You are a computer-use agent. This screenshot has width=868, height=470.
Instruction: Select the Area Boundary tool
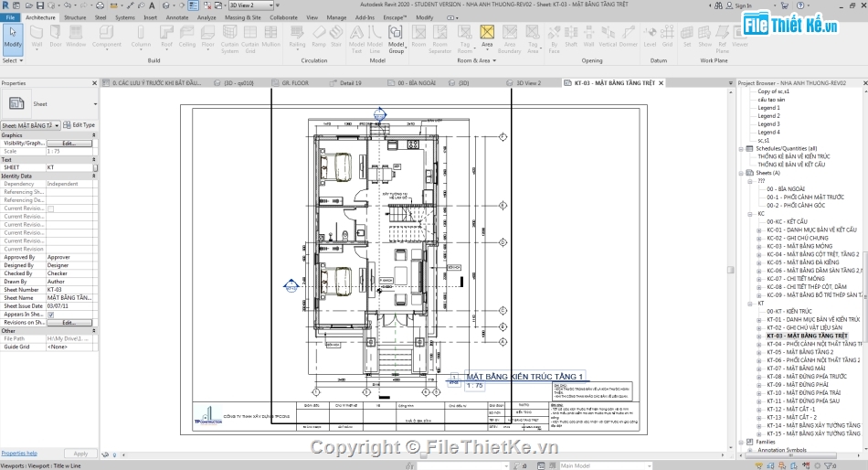[x=509, y=39]
